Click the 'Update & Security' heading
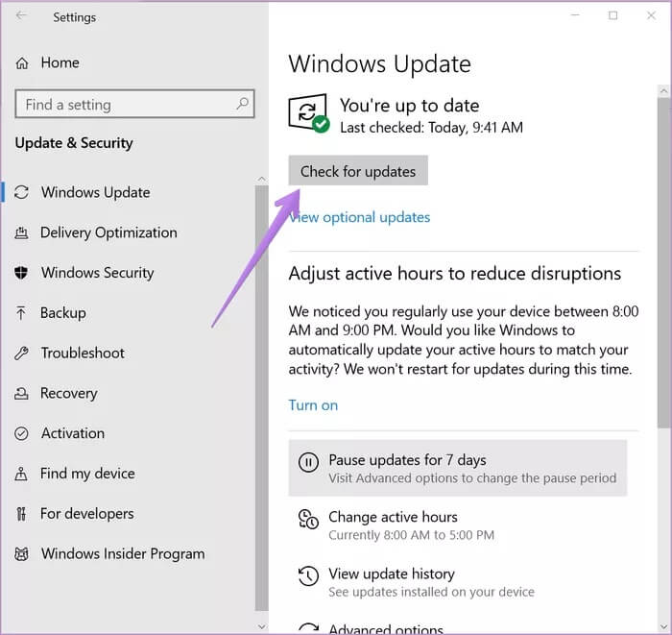The image size is (672, 635). click(74, 143)
